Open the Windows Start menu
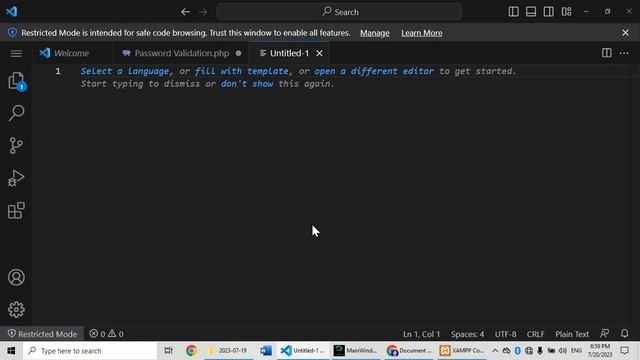 pyautogui.click(x=11, y=351)
